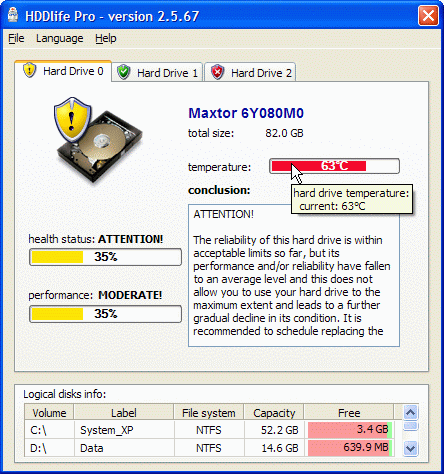Click the System_XP label cell

[124, 430]
